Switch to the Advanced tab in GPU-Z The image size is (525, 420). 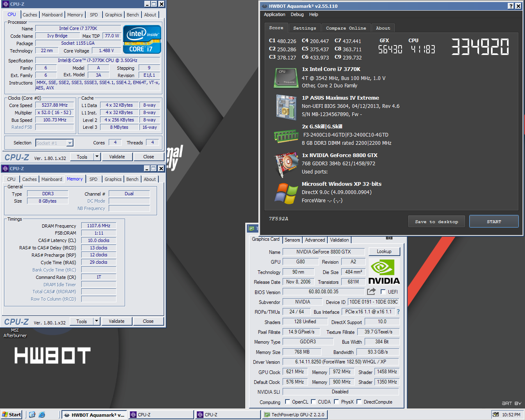point(315,240)
